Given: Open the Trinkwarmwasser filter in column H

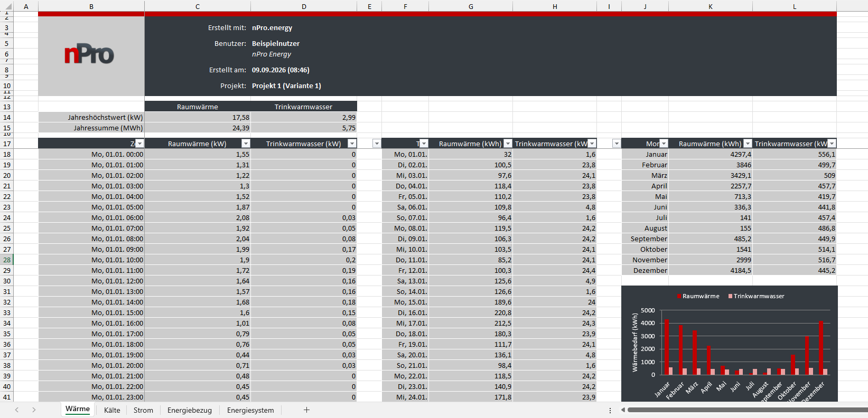Looking at the screenshot, I should click(592, 144).
